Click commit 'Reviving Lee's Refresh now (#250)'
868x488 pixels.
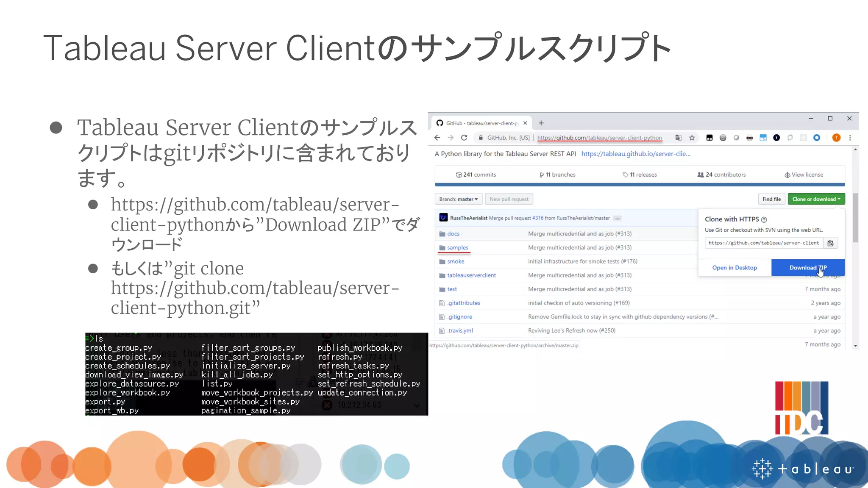point(572,330)
